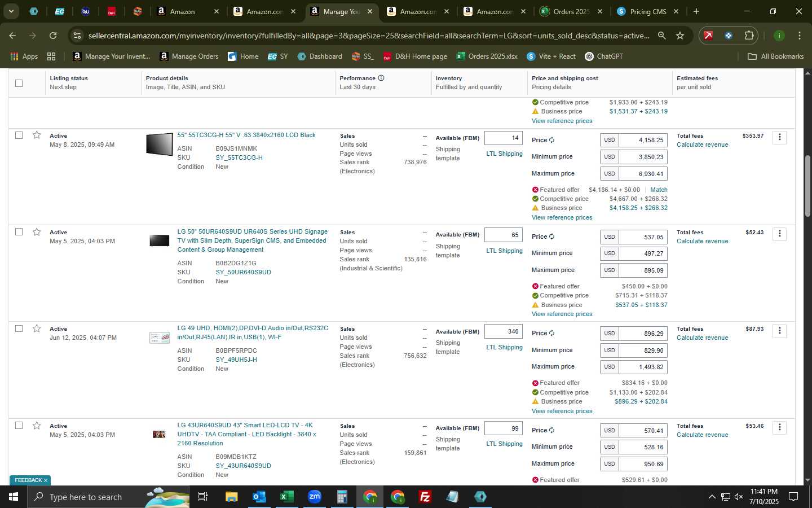Open the D&H Home page bookmark

click(415, 56)
